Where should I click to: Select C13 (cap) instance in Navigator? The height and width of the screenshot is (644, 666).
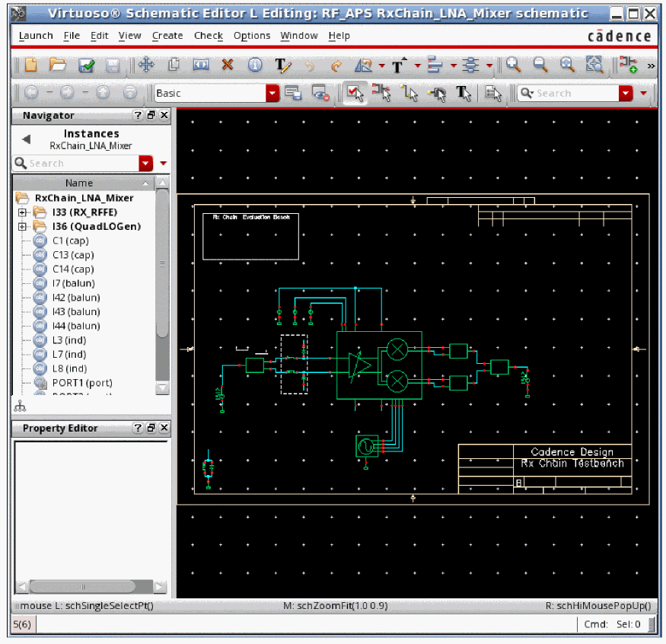(72, 255)
